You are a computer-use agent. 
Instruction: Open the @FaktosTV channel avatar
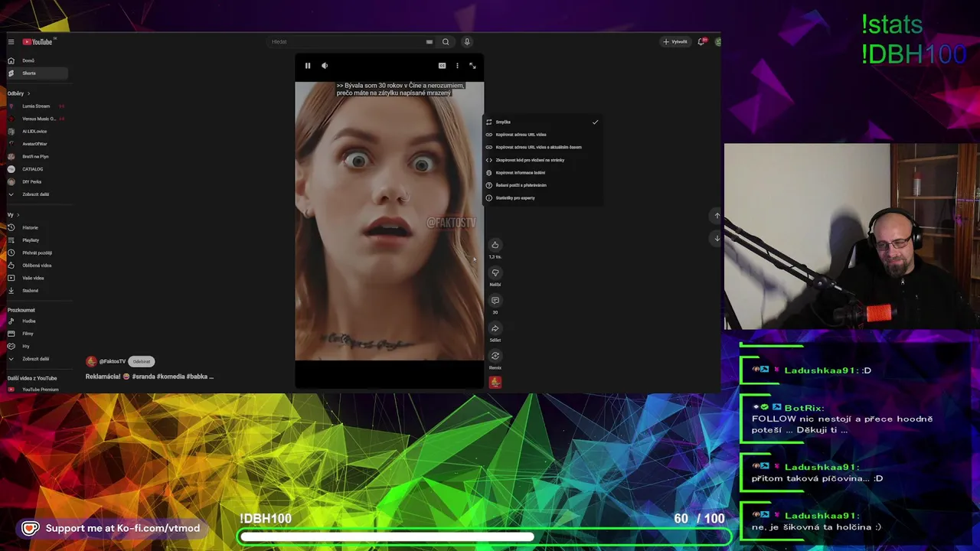[91, 361]
